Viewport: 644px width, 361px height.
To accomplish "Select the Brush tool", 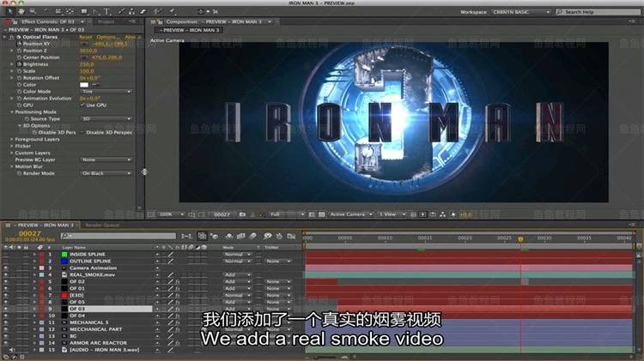I will point(121,11).
